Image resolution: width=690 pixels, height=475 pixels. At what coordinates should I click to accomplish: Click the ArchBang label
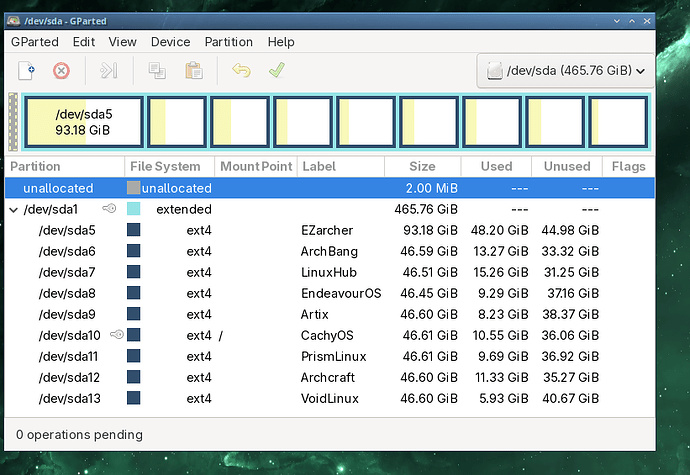pyautogui.click(x=329, y=251)
